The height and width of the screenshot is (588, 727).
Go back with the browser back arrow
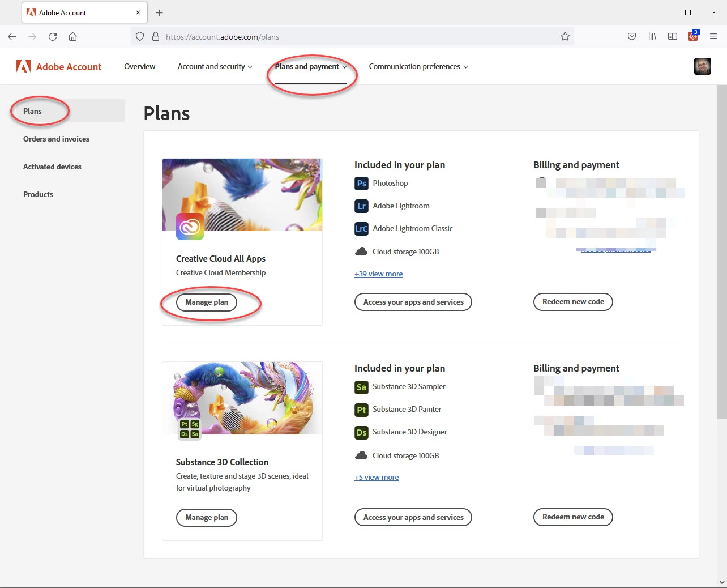(12, 37)
